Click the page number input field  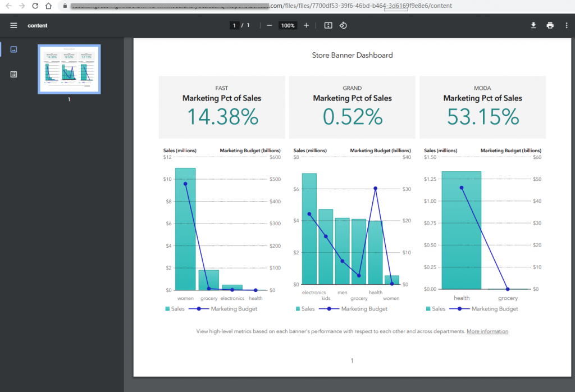234,25
